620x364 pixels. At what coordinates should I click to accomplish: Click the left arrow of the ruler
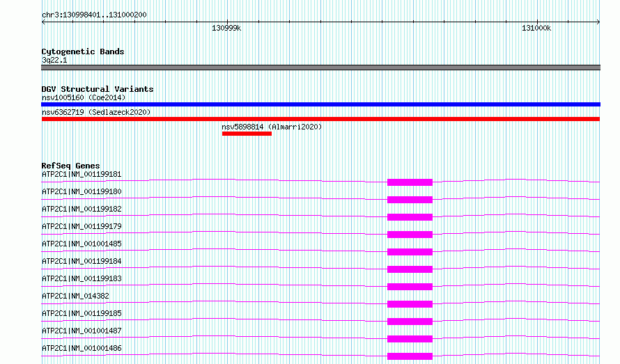[43, 22]
